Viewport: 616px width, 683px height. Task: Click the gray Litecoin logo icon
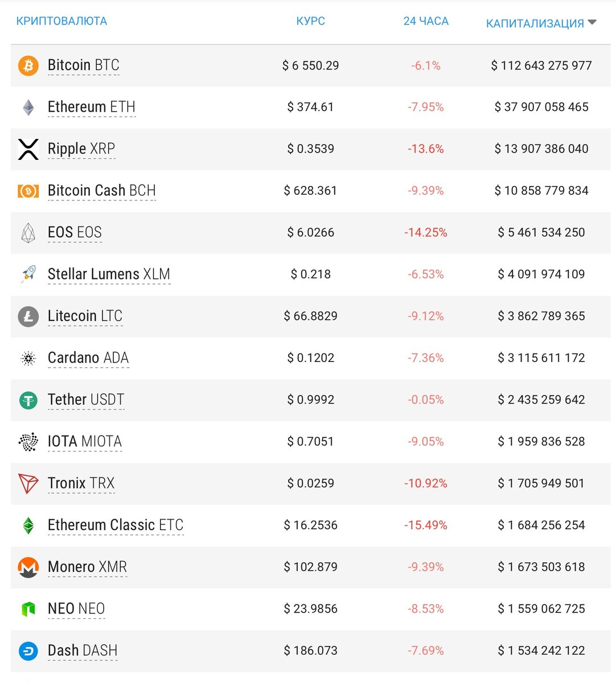click(x=28, y=316)
